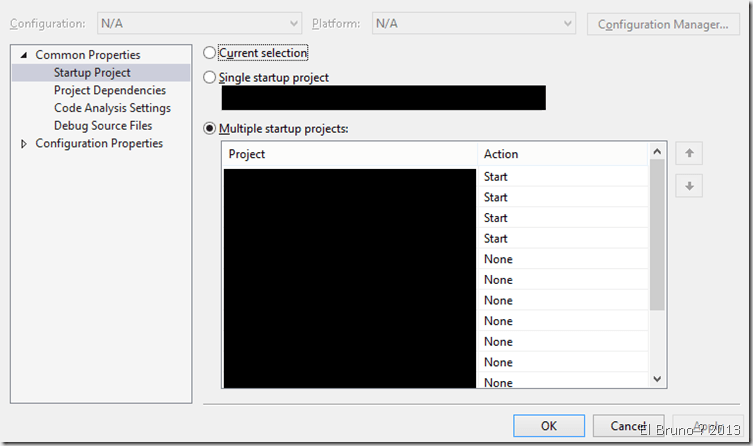Open the Configuration dropdown
Viewport: 753px width, 446px height.
[198, 23]
